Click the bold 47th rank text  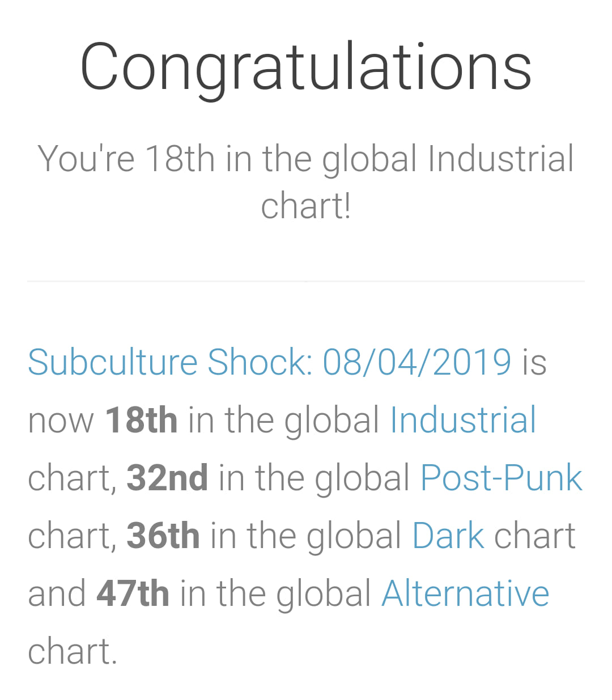click(x=133, y=593)
